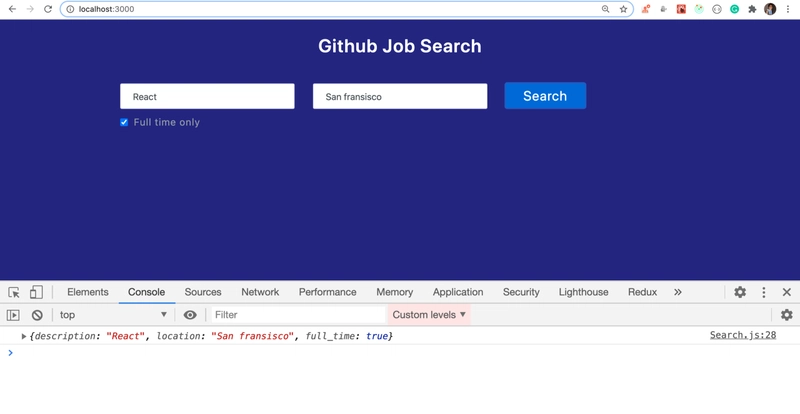Reload the localhost page

48,9
